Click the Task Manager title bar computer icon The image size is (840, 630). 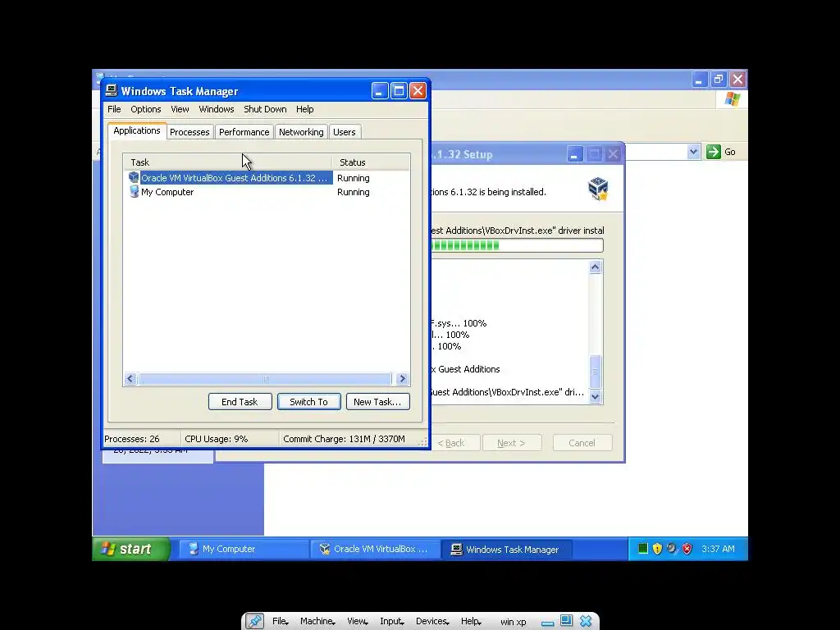(111, 90)
